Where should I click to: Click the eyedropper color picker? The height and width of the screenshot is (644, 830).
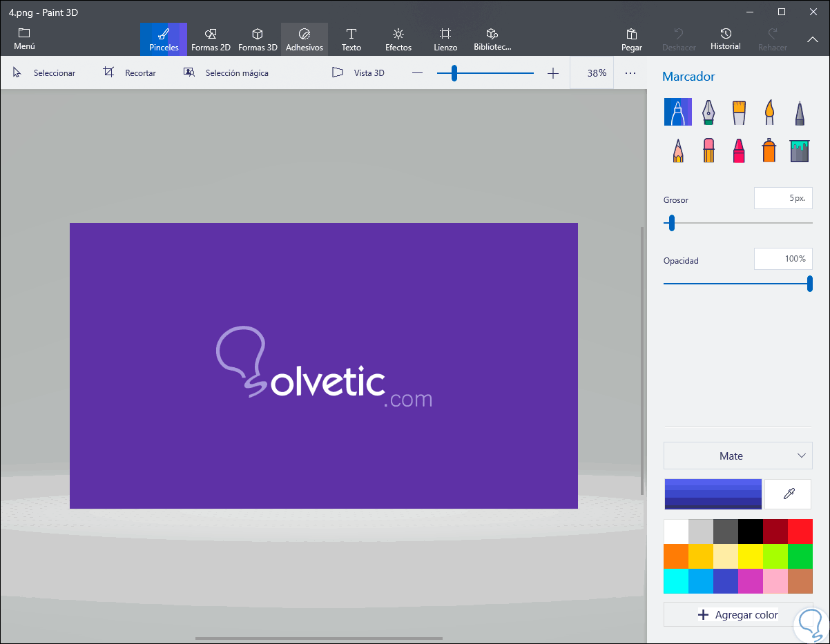tap(788, 494)
